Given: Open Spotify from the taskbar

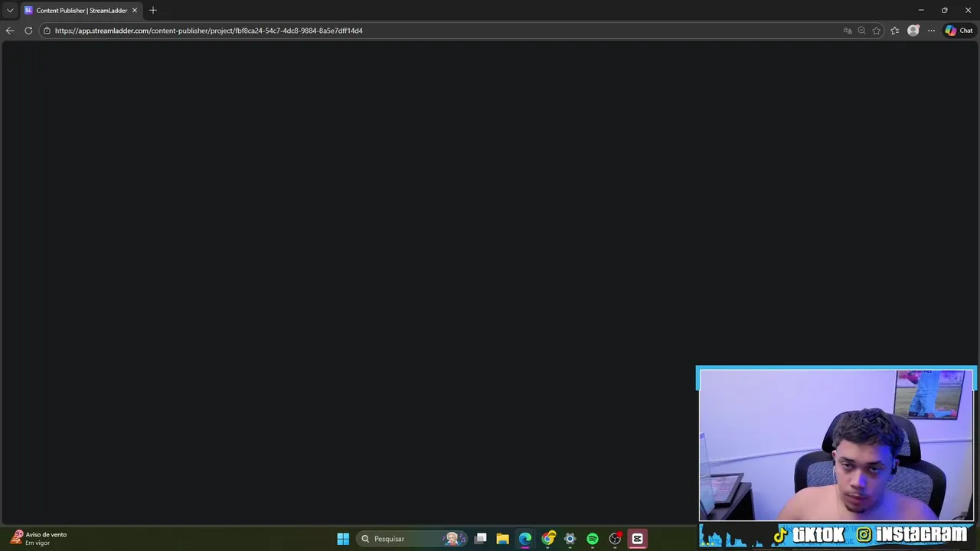Looking at the screenshot, I should [593, 539].
